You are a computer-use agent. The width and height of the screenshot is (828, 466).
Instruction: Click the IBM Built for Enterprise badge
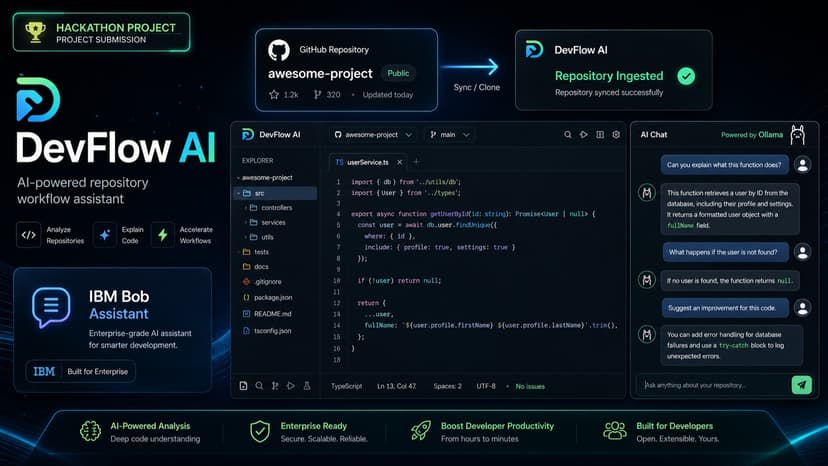[x=80, y=371]
